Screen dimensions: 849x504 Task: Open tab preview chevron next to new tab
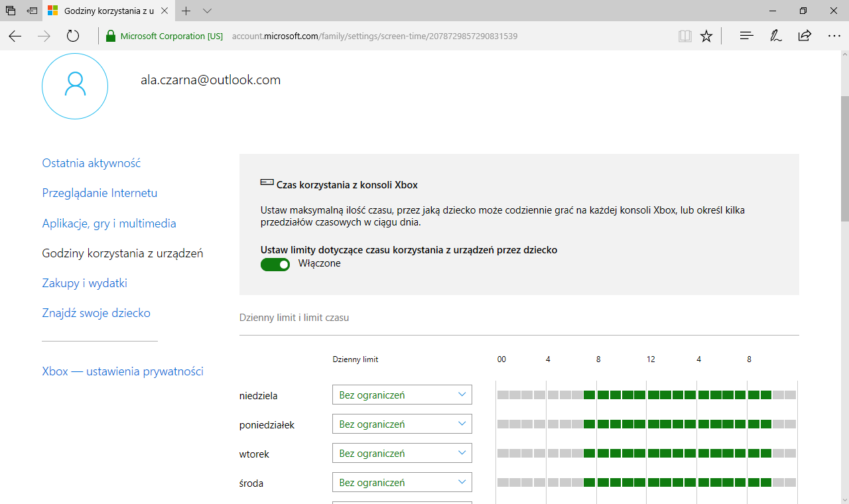click(207, 11)
